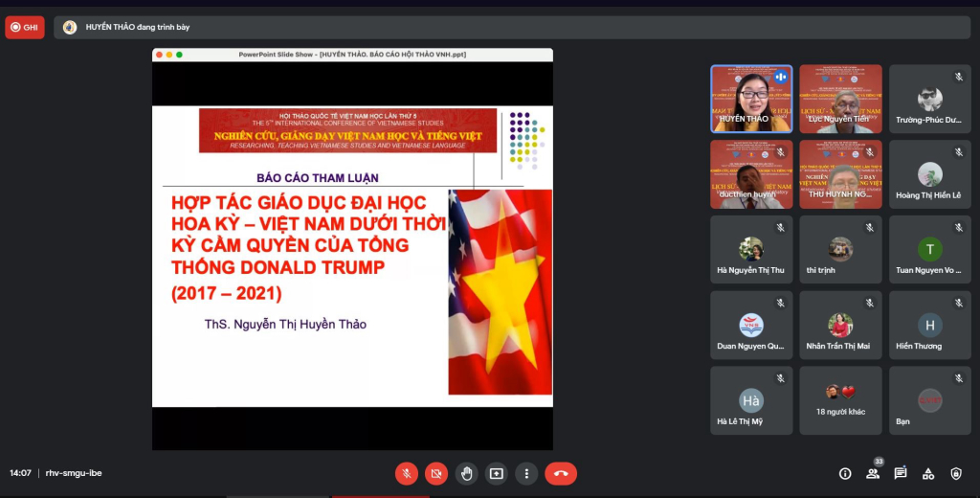Click the muted mic icon on Hiền Thương tile
The height and width of the screenshot is (498, 980).
coord(959,303)
